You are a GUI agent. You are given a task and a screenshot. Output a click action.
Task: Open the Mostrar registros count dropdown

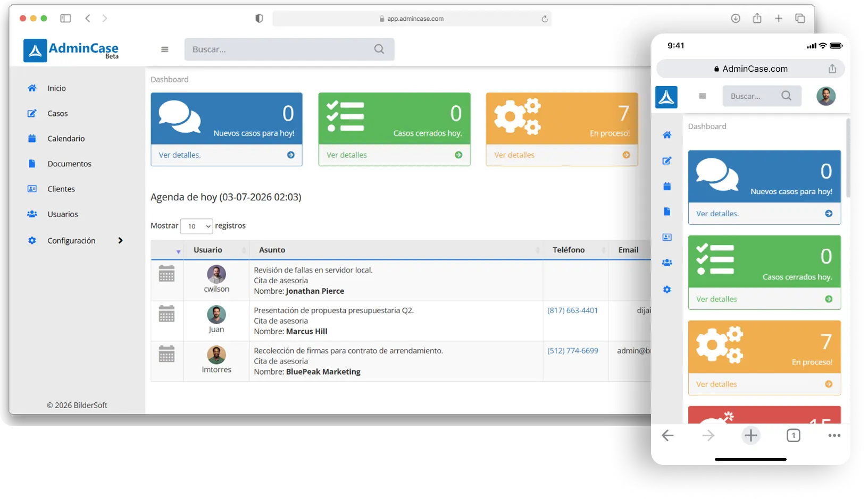(196, 226)
